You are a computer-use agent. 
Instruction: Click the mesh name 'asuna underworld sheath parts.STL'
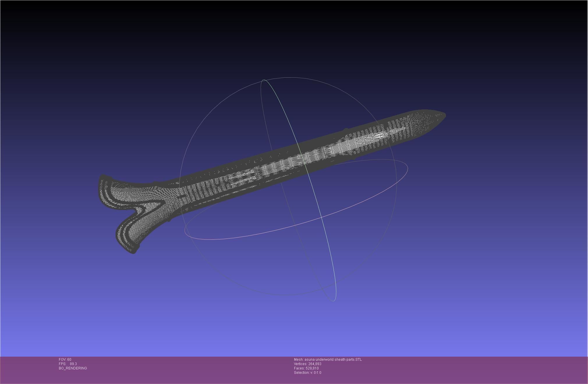point(333,360)
